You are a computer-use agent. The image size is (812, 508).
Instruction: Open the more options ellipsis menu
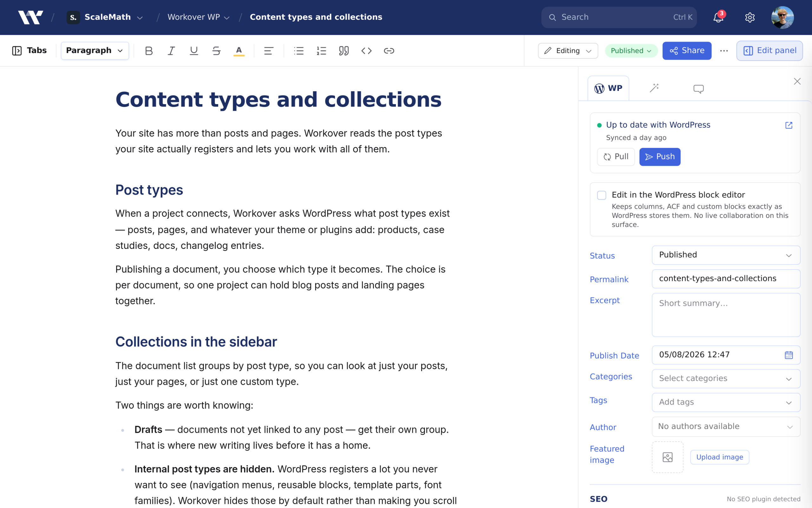(724, 51)
